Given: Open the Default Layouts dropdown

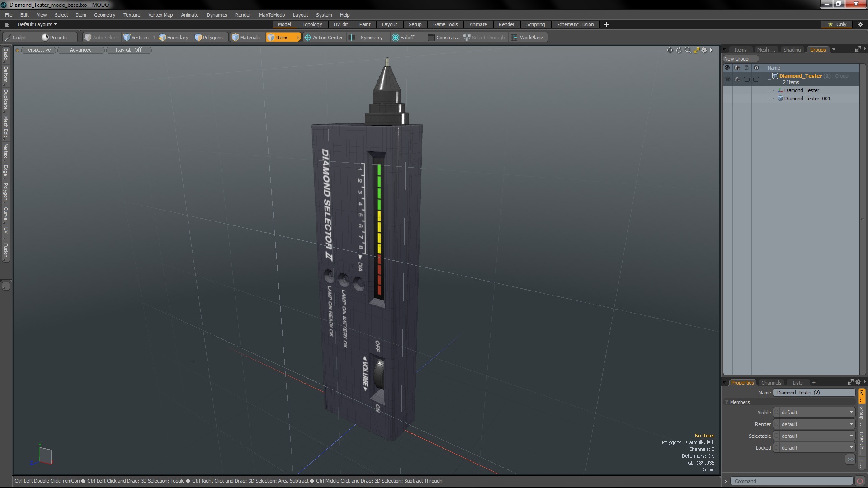Looking at the screenshot, I should pos(37,24).
